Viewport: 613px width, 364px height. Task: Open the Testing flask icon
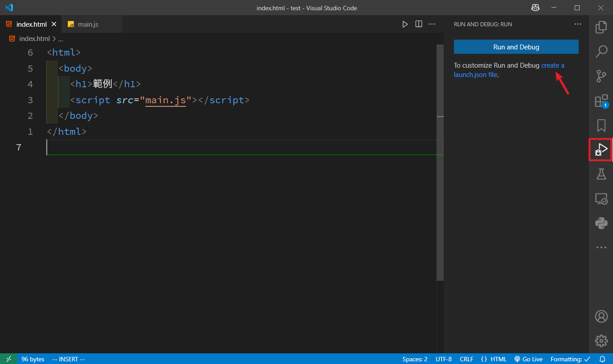click(x=601, y=174)
